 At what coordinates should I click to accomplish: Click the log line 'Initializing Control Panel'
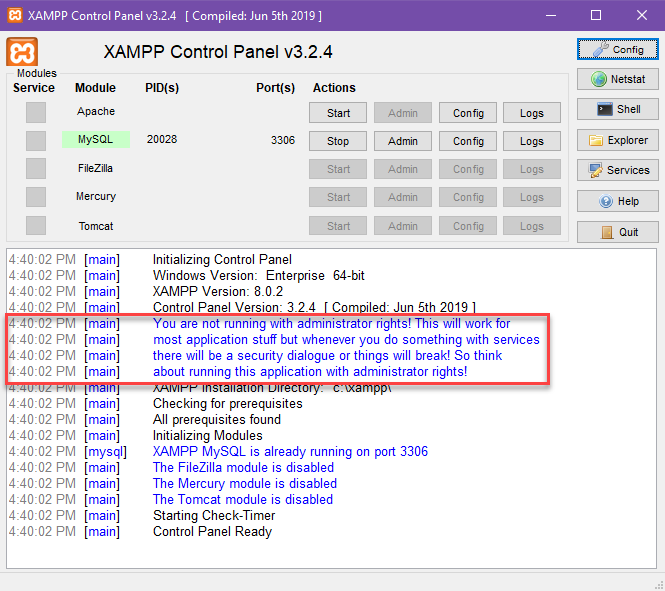pyautogui.click(x=222, y=259)
